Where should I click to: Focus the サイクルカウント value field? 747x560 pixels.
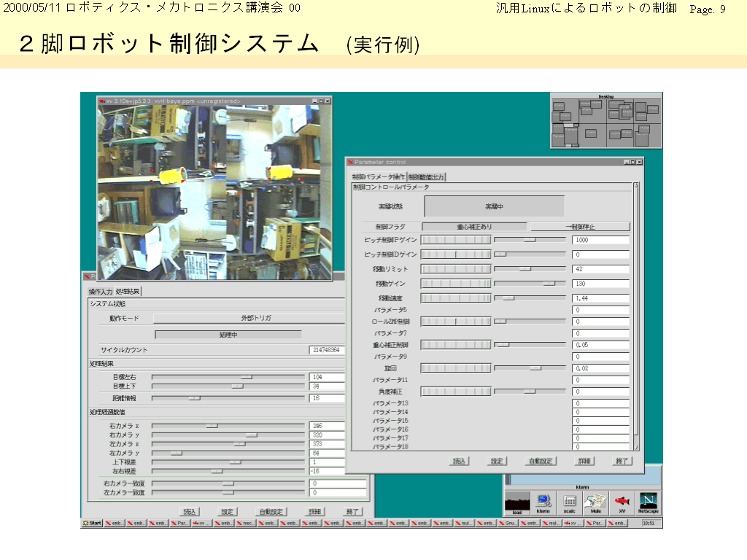[327, 350]
